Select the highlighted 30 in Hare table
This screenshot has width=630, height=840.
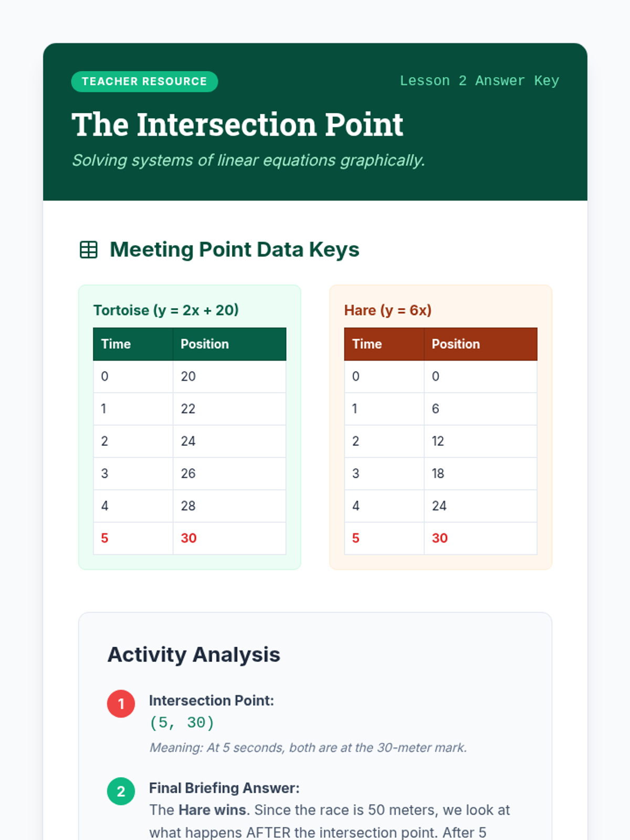439,538
